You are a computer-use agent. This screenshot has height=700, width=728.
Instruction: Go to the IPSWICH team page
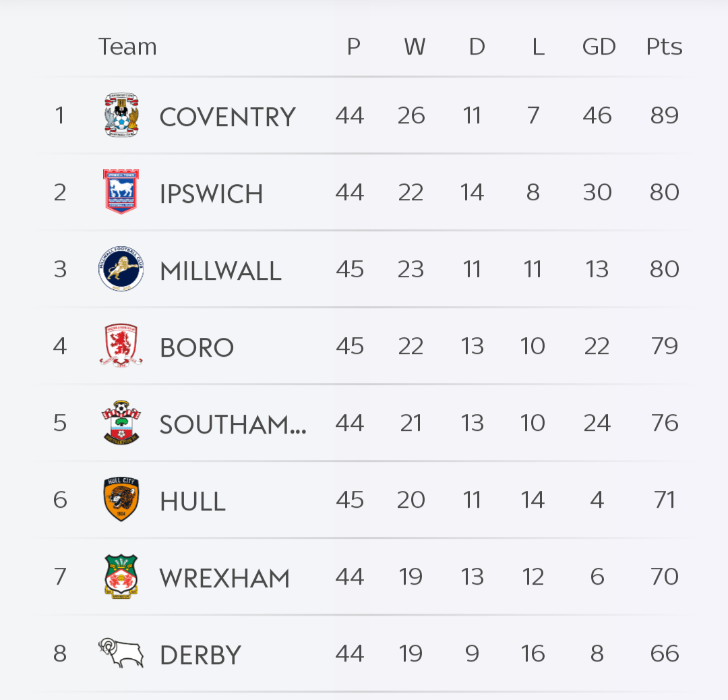pyautogui.click(x=211, y=194)
